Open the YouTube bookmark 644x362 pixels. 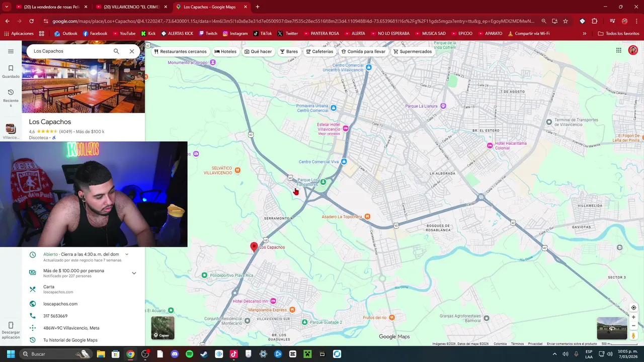[x=124, y=33]
